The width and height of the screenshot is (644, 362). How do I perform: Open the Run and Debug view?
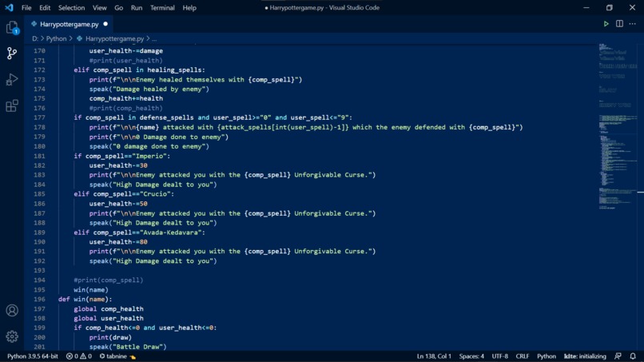coord(12,79)
